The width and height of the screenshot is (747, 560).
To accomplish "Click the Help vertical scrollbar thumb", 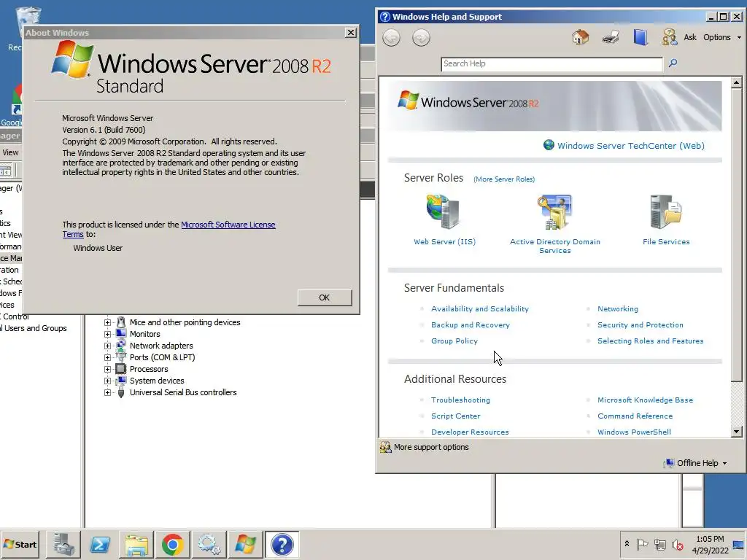I will 736,236.
